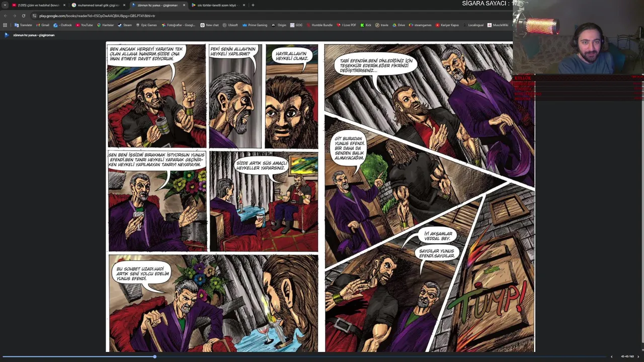This screenshot has height=362, width=644.
Task: Open the Haritalar maps bookmark
Action: pyautogui.click(x=106, y=25)
